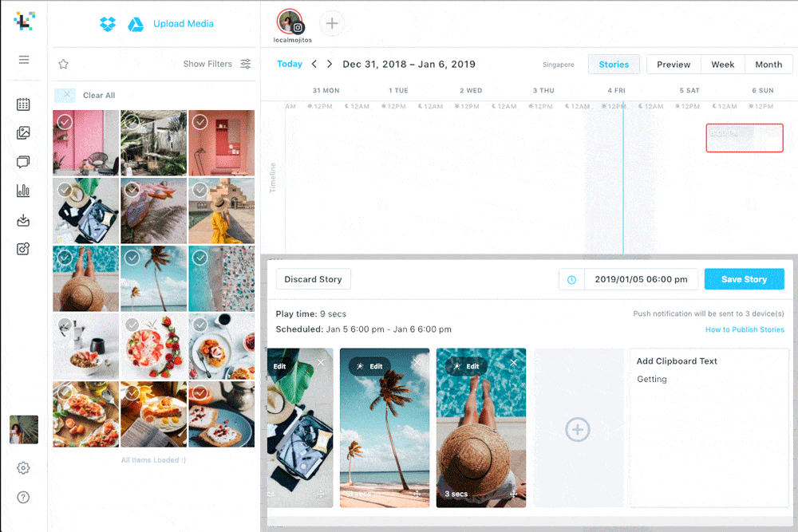Open the Linkin.bio sidebar icon

pyautogui.click(x=24, y=249)
